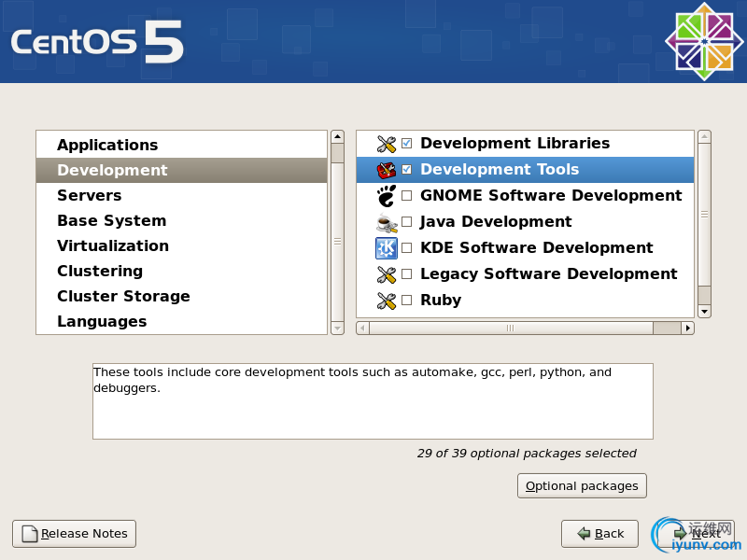Click the GNOME footprint icon
This screenshot has width=747, height=560.
coord(387,196)
